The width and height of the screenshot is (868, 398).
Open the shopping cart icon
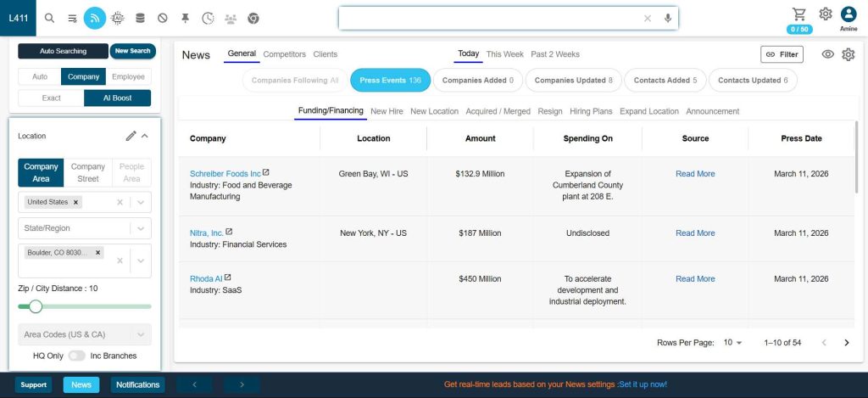click(798, 14)
